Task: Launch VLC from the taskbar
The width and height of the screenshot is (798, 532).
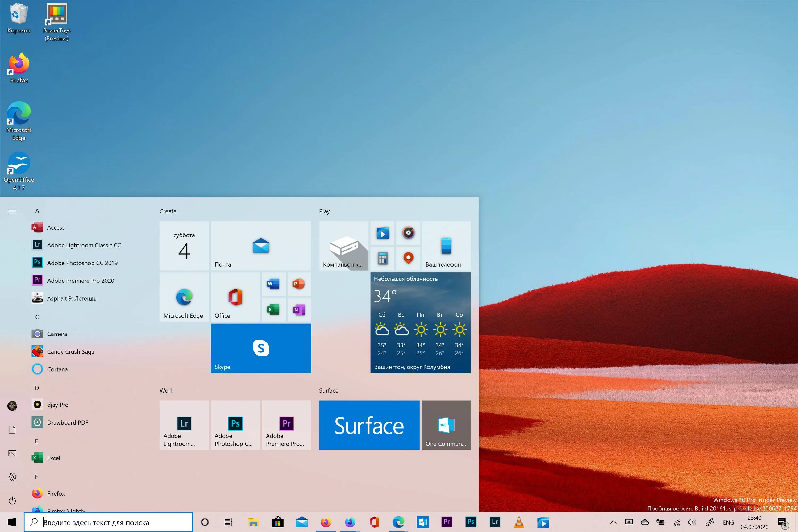Action: [519, 522]
